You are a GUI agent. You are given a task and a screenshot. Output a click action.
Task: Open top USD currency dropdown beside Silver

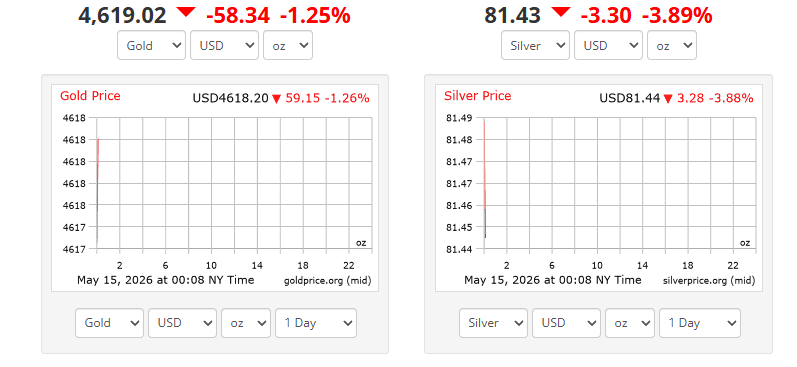tap(608, 45)
